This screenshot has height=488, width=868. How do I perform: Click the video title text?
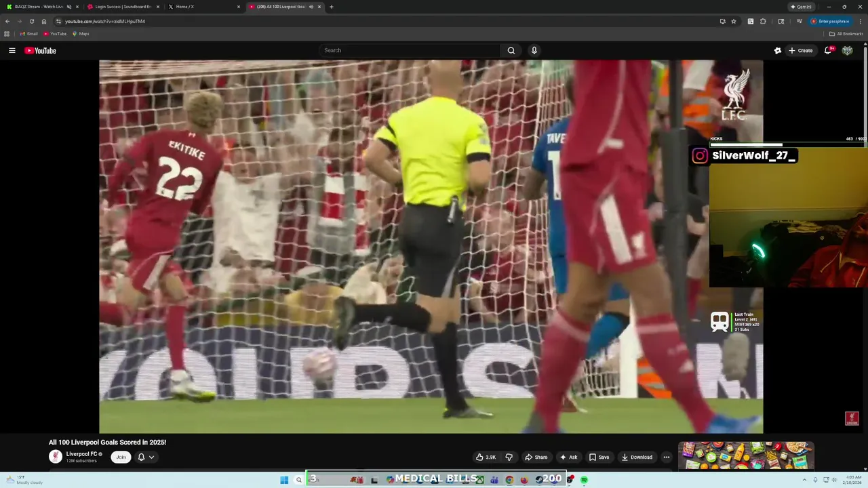pos(107,443)
